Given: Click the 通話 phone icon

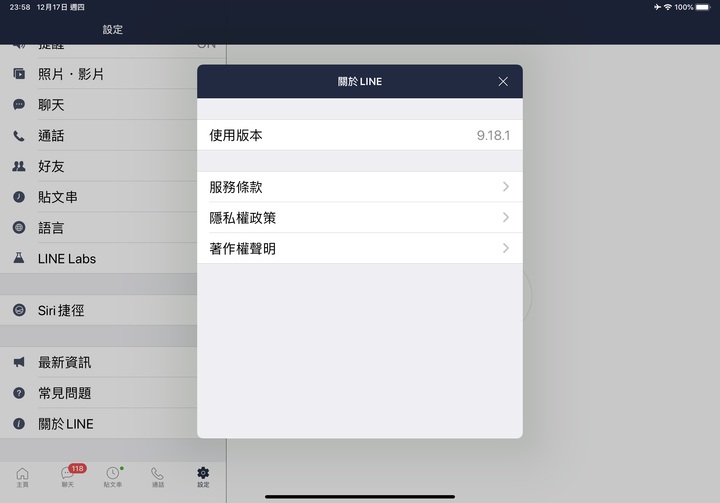Looking at the screenshot, I should tap(19, 136).
